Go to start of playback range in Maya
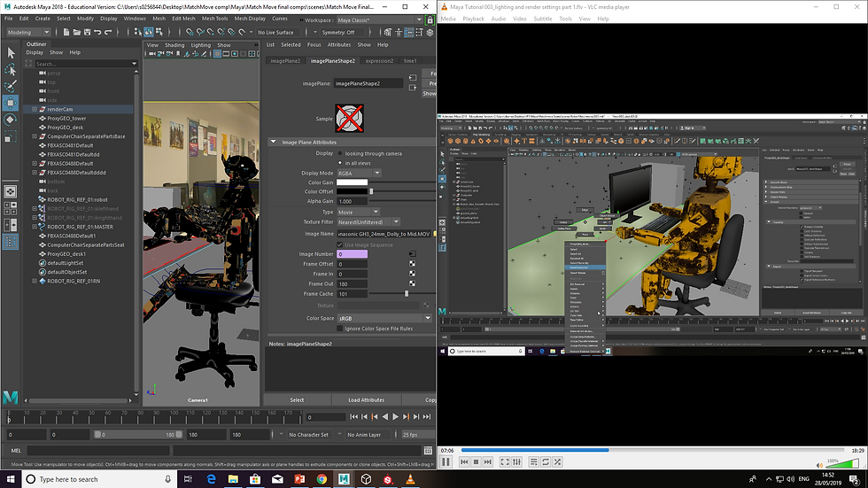The height and width of the screenshot is (488, 868). pos(353,416)
